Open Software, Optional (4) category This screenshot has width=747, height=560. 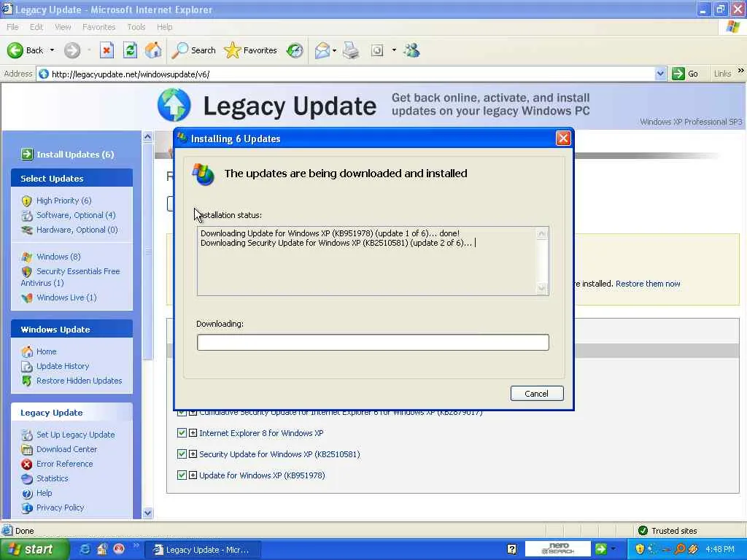[76, 215]
